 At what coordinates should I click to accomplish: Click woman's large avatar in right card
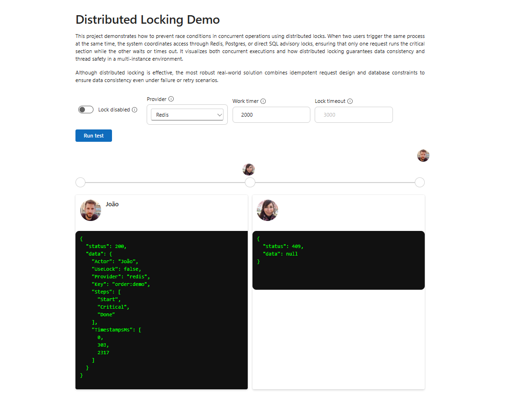point(267,210)
